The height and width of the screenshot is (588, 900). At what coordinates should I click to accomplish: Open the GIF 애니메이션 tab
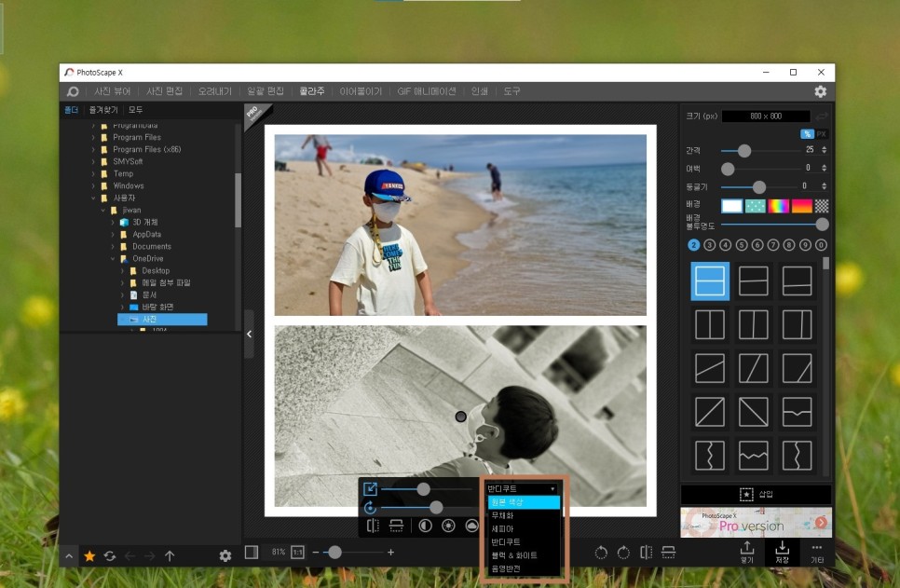[427, 91]
